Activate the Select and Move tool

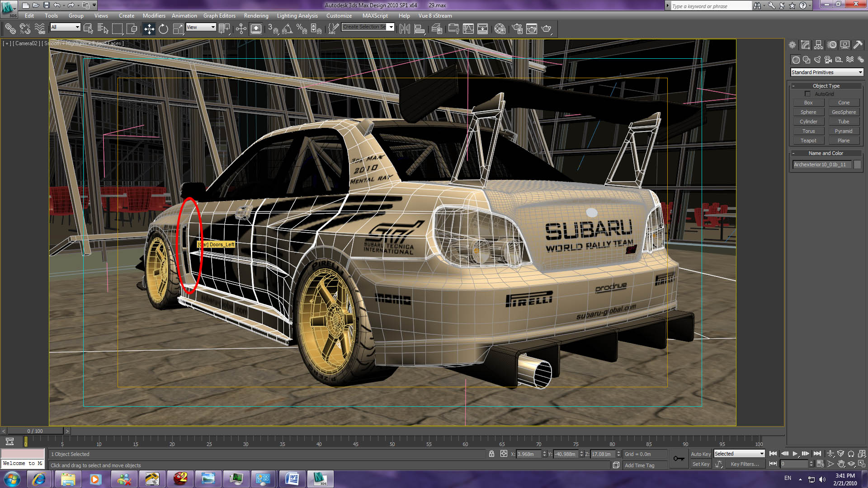(149, 29)
